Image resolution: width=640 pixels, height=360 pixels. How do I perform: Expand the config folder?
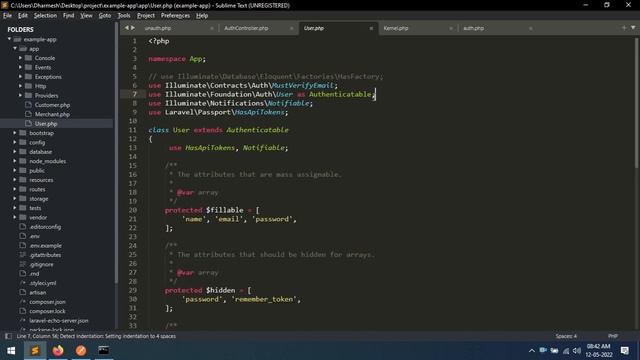pos(15,142)
